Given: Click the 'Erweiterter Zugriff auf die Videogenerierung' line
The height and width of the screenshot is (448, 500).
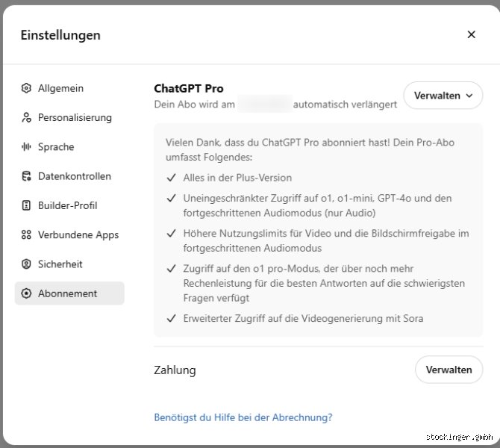Looking at the screenshot, I should click(303, 318).
